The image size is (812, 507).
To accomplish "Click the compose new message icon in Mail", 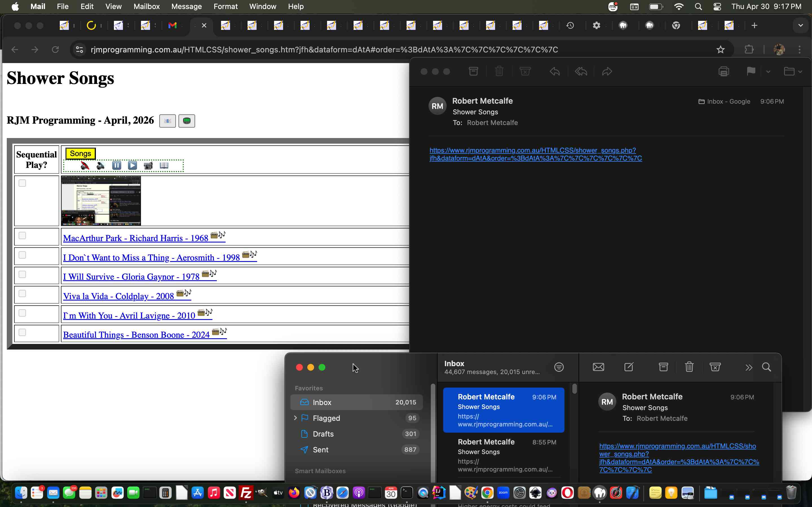I will pyautogui.click(x=628, y=367).
